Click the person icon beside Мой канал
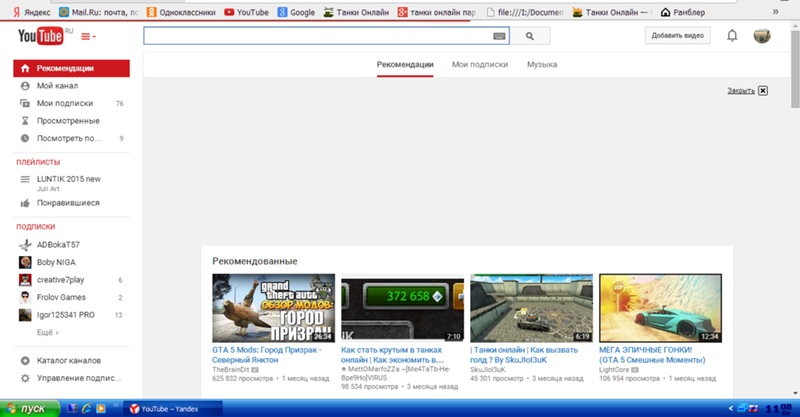 coord(25,86)
